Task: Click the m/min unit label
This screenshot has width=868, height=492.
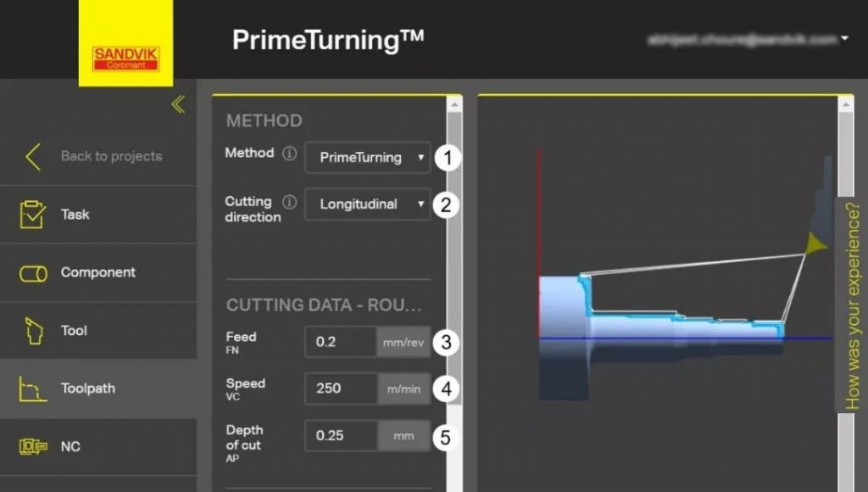Action: coord(403,389)
